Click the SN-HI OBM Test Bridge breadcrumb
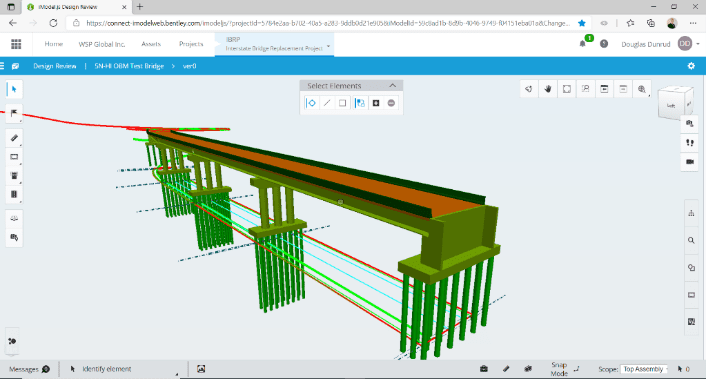The image size is (706, 379). pos(129,66)
